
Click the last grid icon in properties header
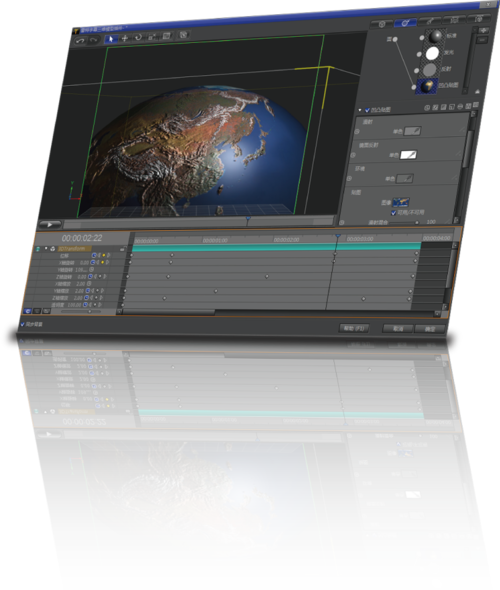[x=476, y=105]
